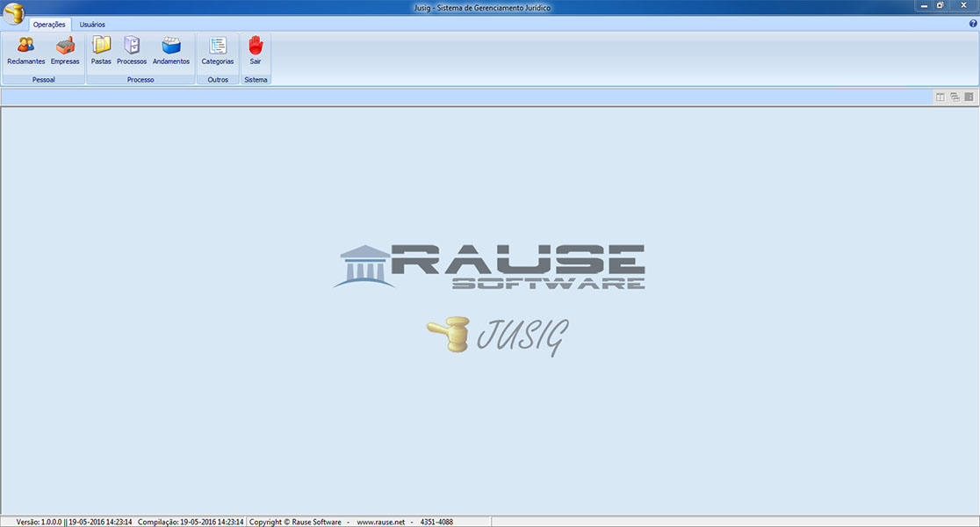Click the Versão 1.0.0.0 status bar text

[x=40, y=522]
